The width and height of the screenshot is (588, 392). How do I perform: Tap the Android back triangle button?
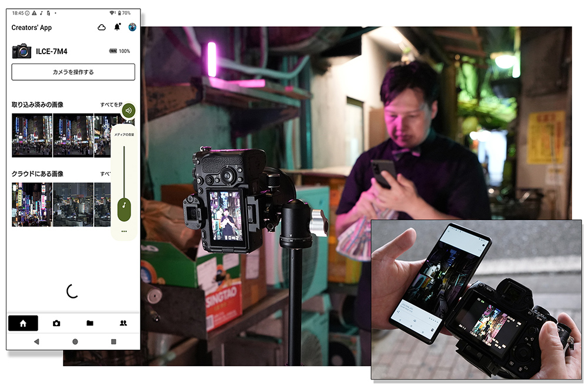point(36,341)
